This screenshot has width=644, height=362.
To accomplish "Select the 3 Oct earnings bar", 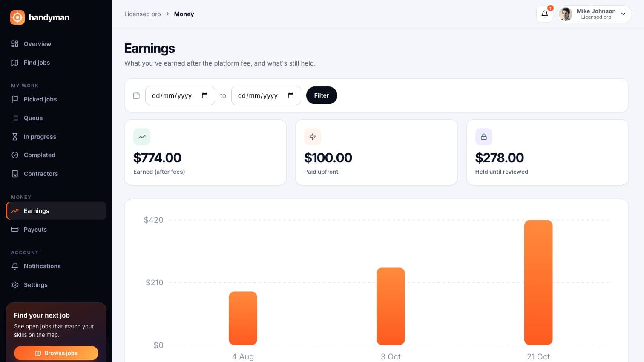I will click(x=391, y=306).
